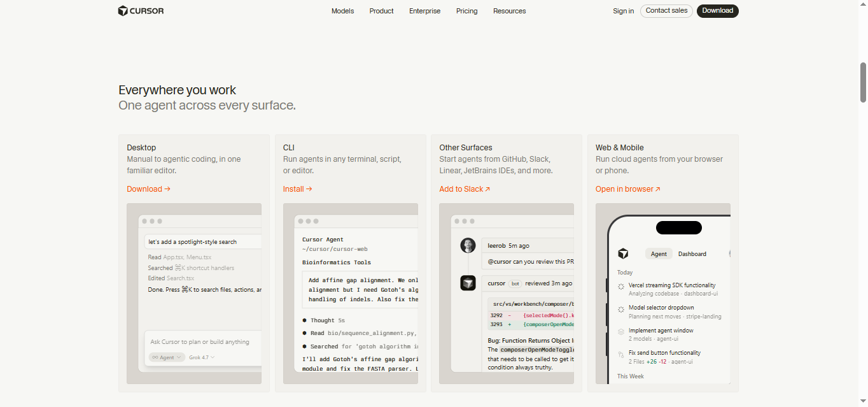Click the bot badge next to cursor
Screen dimensions: 868x407
point(515,283)
